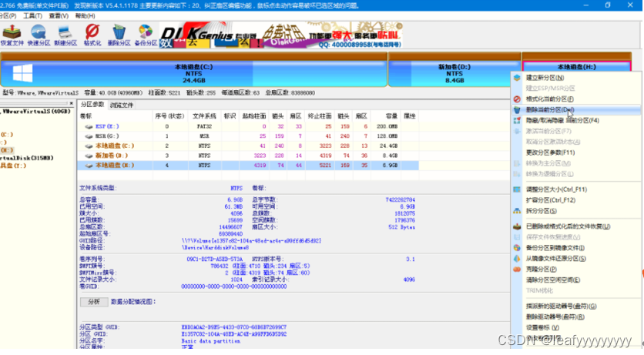Click the layers icon next to 建立新分区(N)
The height and width of the screenshot is (355, 644).
pos(517,78)
